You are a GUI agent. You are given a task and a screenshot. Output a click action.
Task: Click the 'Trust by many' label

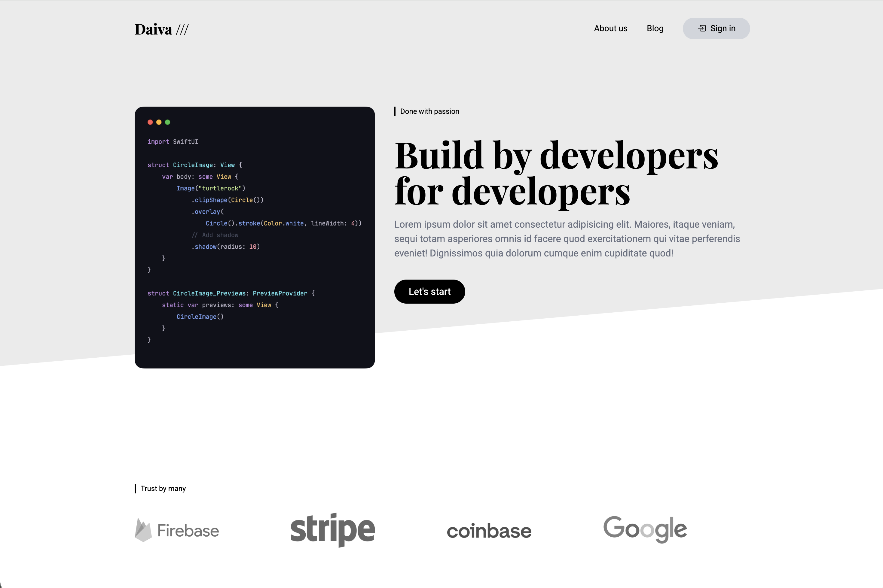click(x=163, y=489)
